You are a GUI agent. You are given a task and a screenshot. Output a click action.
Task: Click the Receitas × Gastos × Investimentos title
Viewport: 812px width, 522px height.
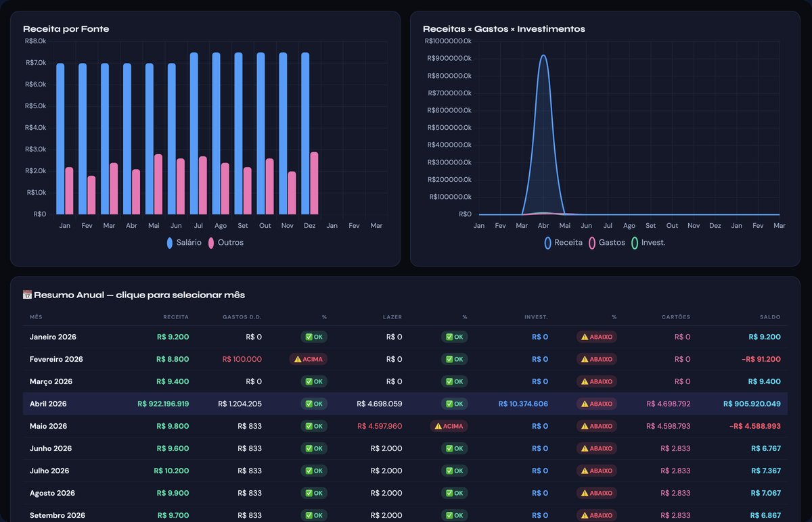point(504,29)
